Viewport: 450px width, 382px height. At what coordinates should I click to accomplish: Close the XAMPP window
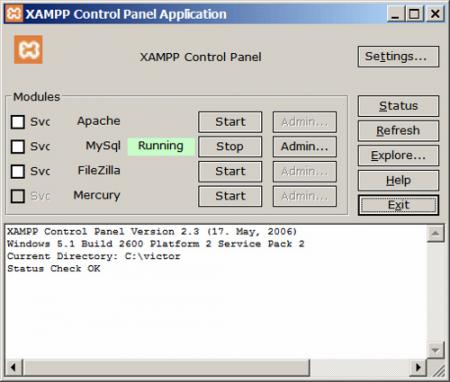(435, 14)
